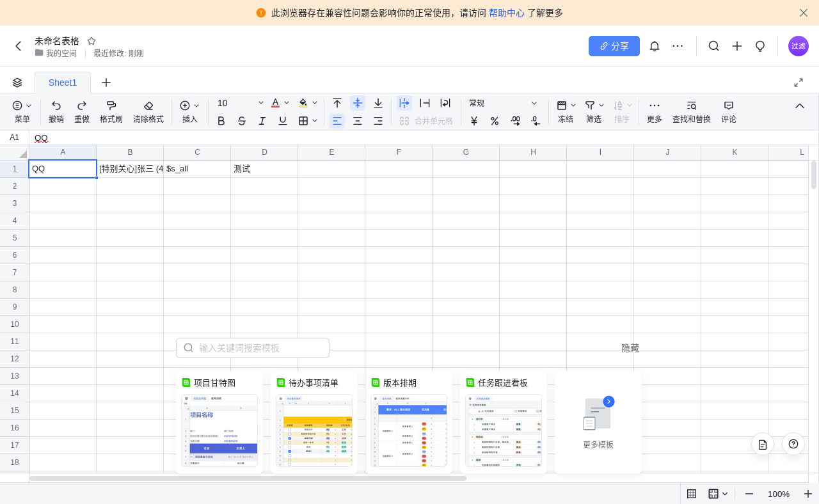Viewport: 819px width, 504px height.
Task: Align text to top
Action: (x=337, y=103)
